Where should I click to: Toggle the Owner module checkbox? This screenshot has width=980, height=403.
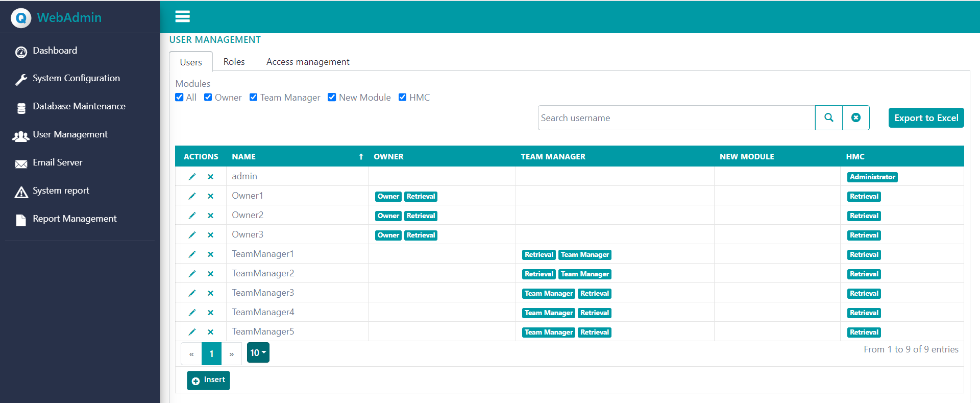click(x=208, y=97)
